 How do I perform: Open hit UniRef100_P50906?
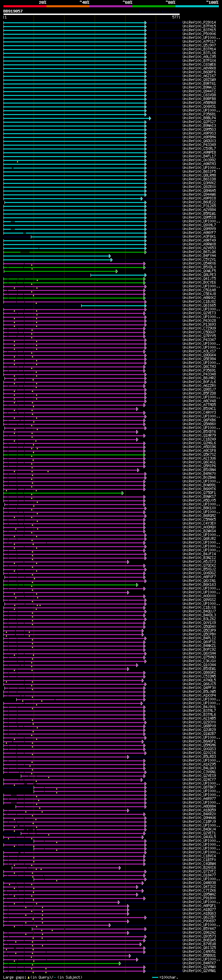click(199, 34)
